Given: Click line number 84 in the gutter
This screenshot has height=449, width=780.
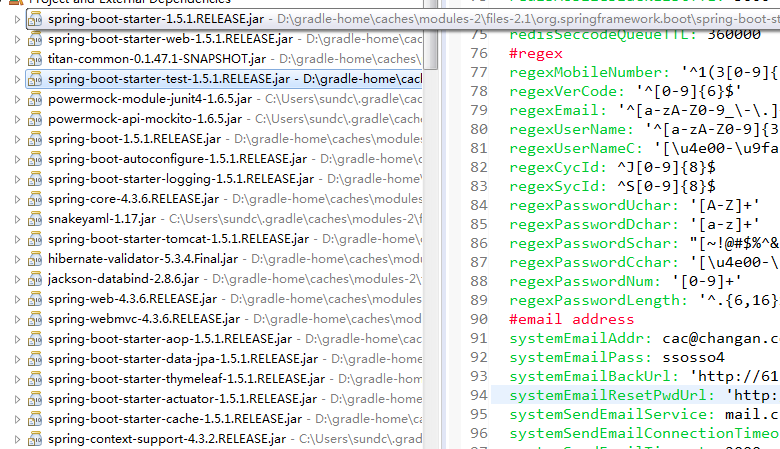Looking at the screenshot, I should (479, 205).
